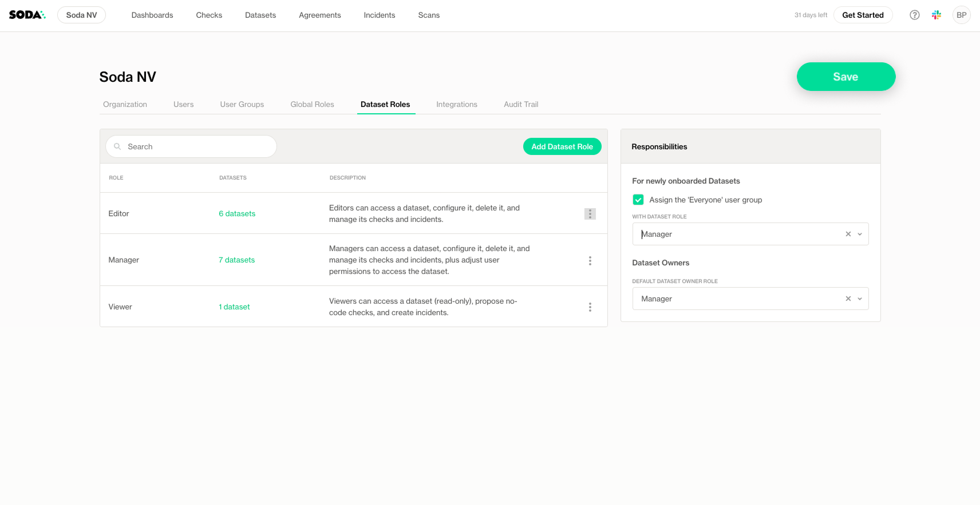Open the Viewer role three-dot menu
The height and width of the screenshot is (505, 980).
590,307
